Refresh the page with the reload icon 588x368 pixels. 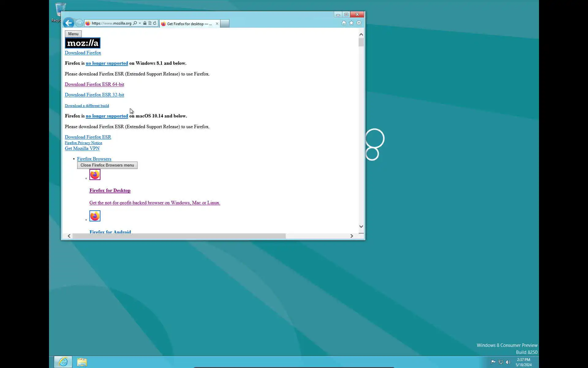tap(155, 23)
